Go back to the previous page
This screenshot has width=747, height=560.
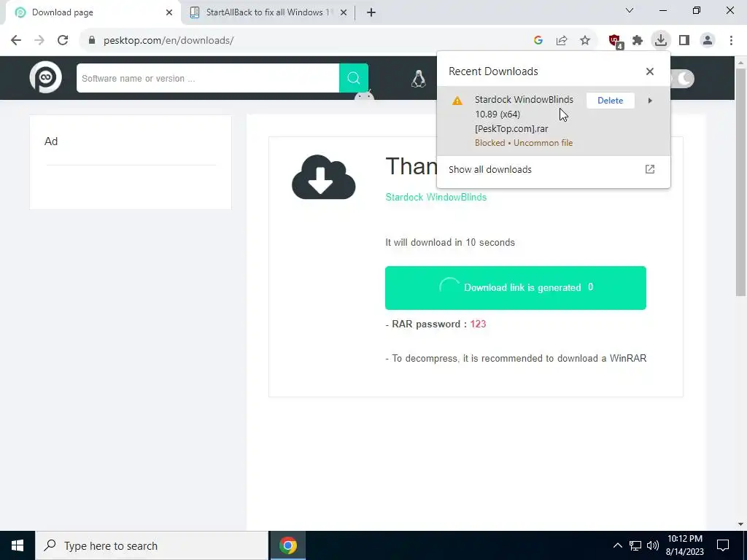pyautogui.click(x=16, y=41)
